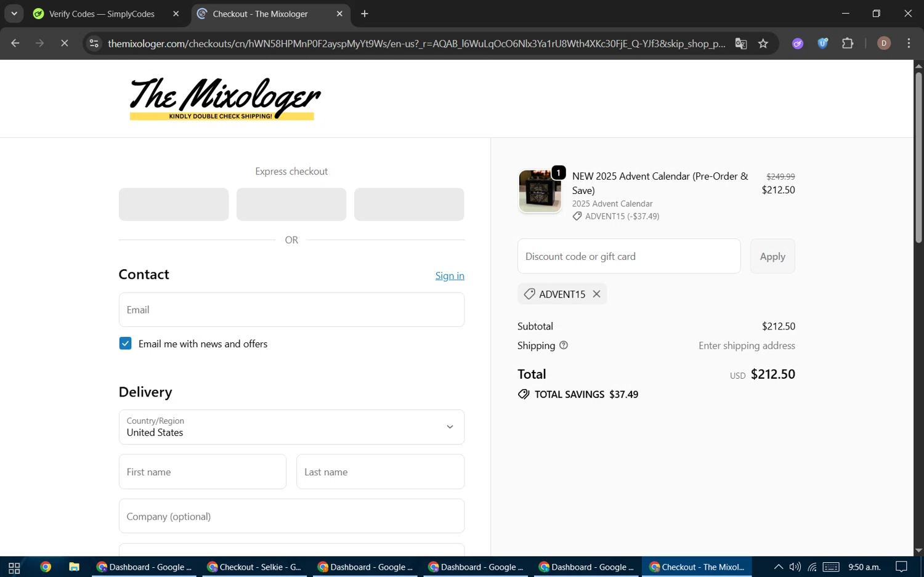The height and width of the screenshot is (577, 924).
Task: Close the Verify Codes SimplyCodes tab
Action: point(176,14)
